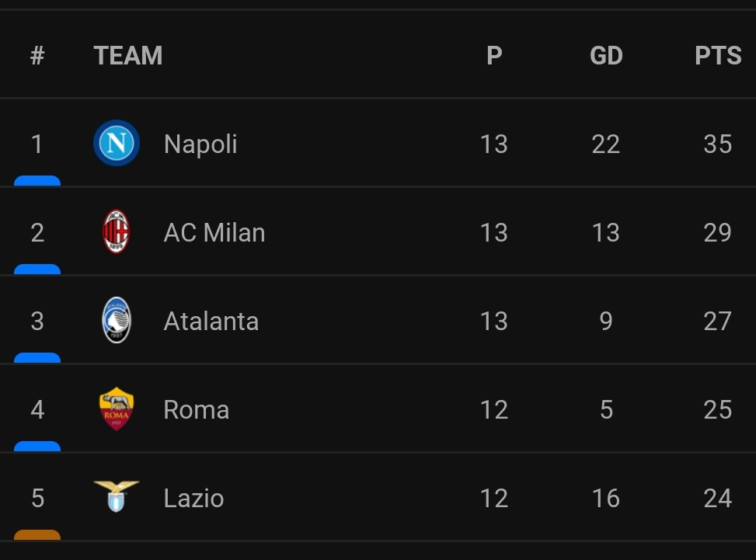Click the Atalanta club crest

116,320
